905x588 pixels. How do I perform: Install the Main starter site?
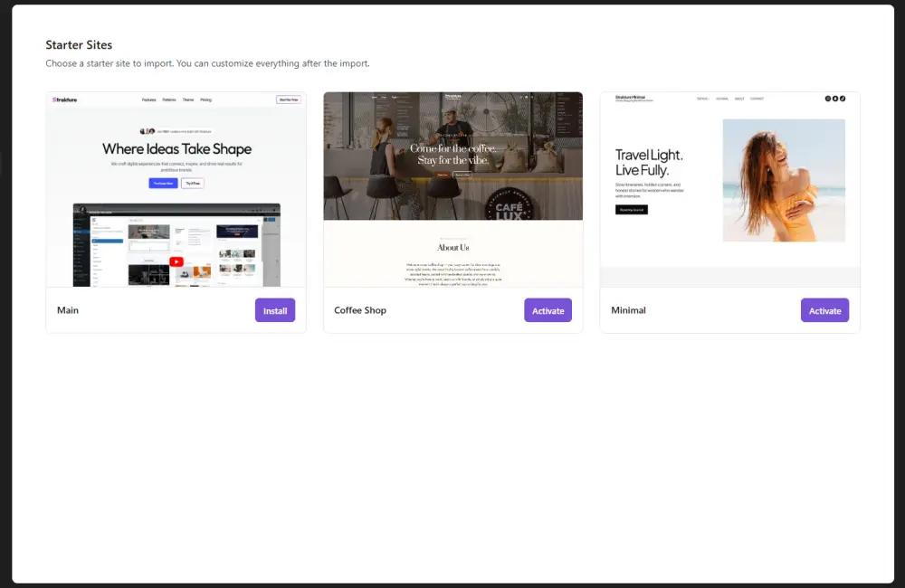pyautogui.click(x=275, y=310)
